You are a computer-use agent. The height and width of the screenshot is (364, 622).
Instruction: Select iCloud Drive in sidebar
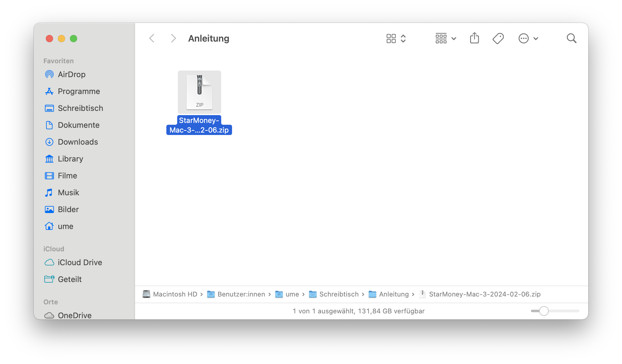point(80,262)
